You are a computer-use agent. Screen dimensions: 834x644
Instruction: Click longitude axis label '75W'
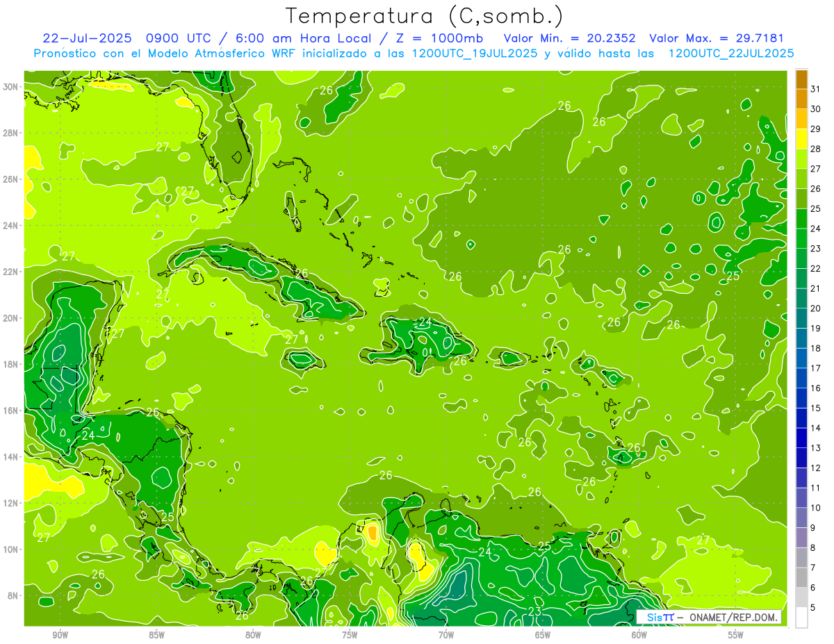[350, 635]
